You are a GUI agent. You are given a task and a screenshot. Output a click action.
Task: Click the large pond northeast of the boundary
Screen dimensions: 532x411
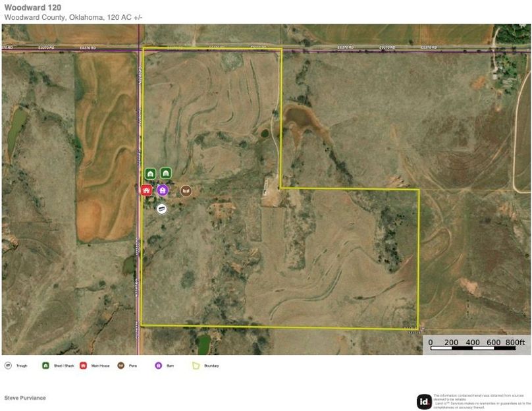[301, 119]
